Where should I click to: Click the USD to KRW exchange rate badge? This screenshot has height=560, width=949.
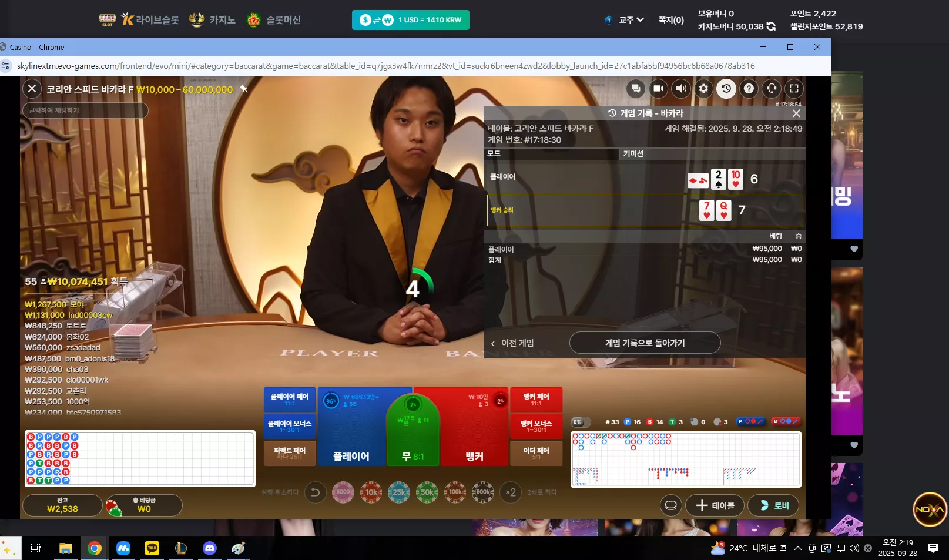click(411, 20)
